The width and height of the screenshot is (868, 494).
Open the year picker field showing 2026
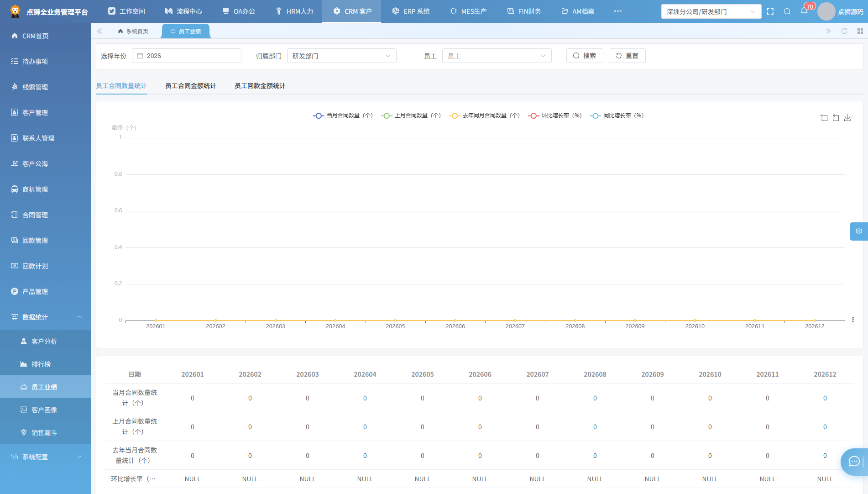pos(186,56)
